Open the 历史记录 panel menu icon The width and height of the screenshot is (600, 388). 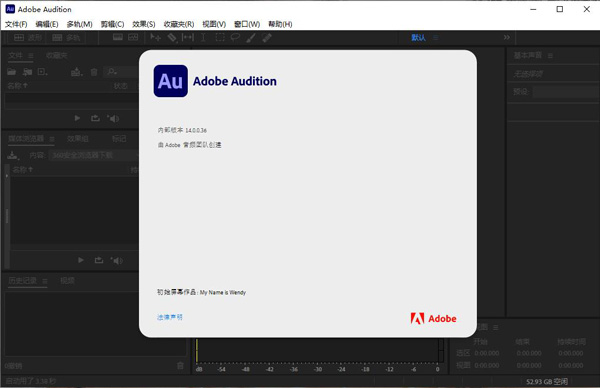[45, 281]
